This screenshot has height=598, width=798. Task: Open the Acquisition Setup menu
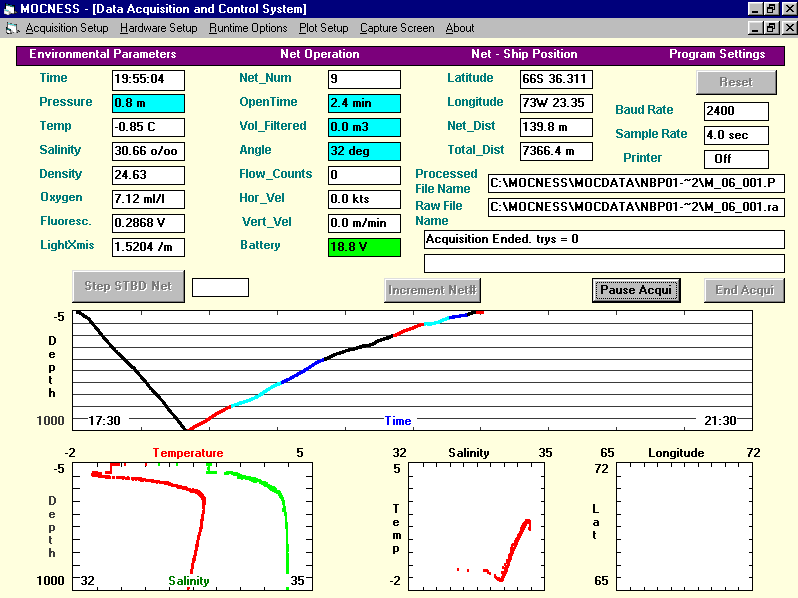coord(67,28)
